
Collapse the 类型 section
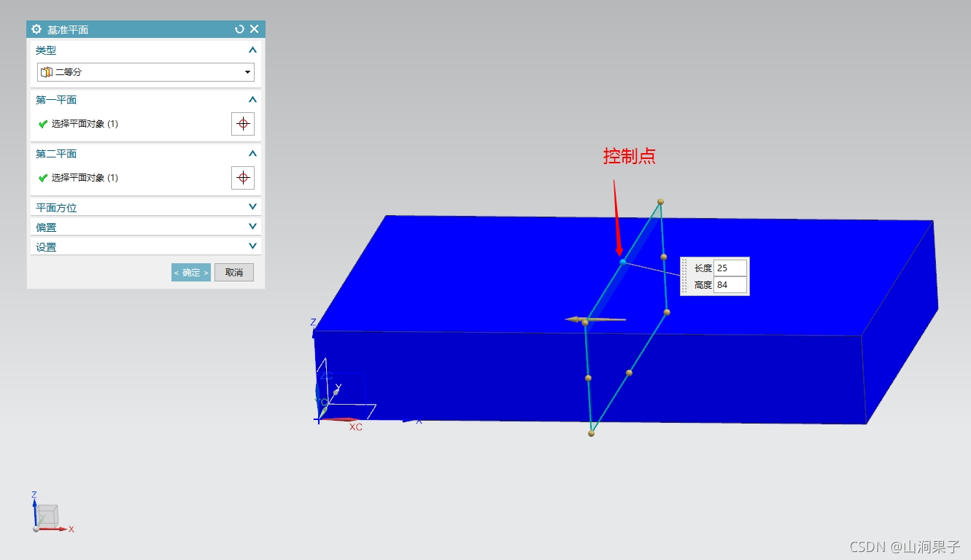(252, 50)
